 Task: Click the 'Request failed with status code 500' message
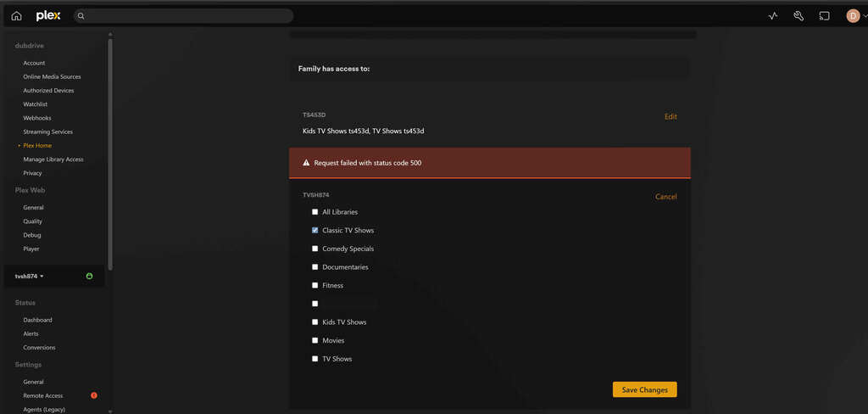(368, 163)
